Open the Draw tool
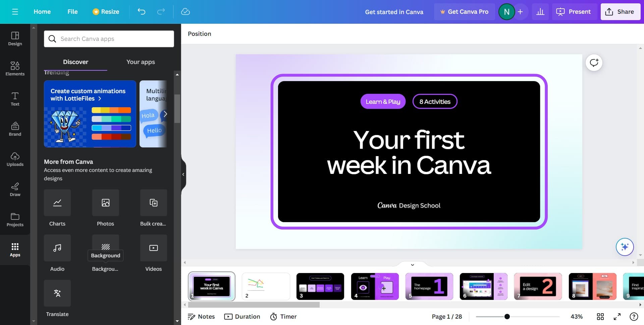Image resolution: width=644 pixels, height=325 pixels. click(x=15, y=189)
